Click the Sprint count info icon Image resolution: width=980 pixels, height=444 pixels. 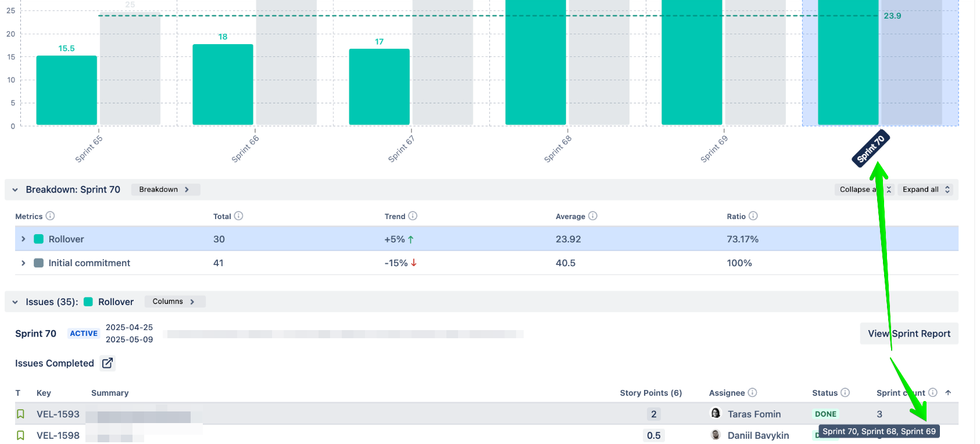click(x=933, y=393)
